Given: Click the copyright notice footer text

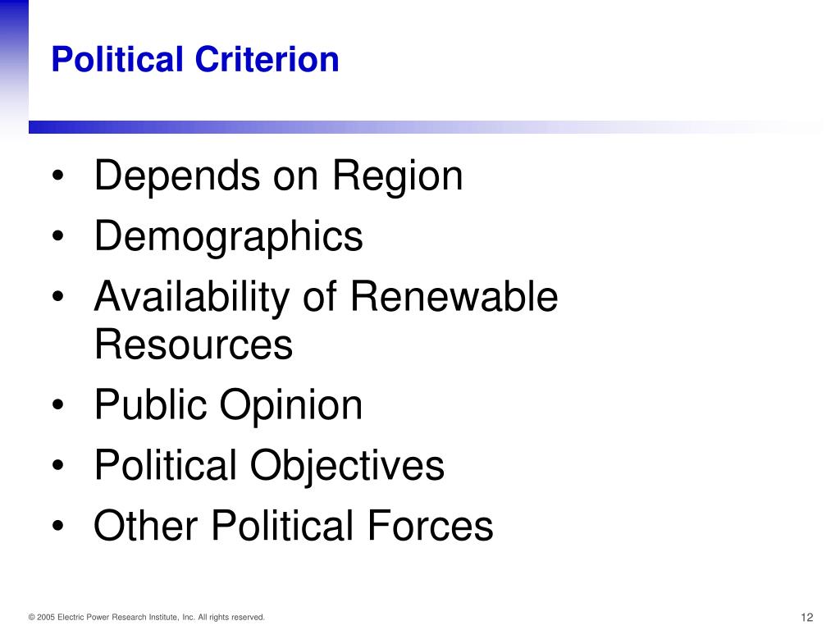Looking at the screenshot, I should pos(146,617).
